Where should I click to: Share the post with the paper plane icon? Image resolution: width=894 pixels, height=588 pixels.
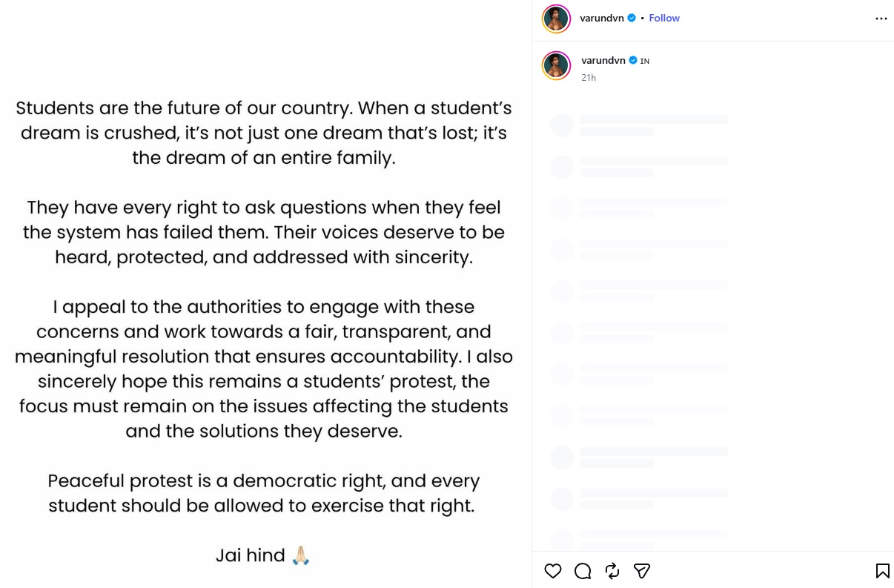click(x=642, y=571)
